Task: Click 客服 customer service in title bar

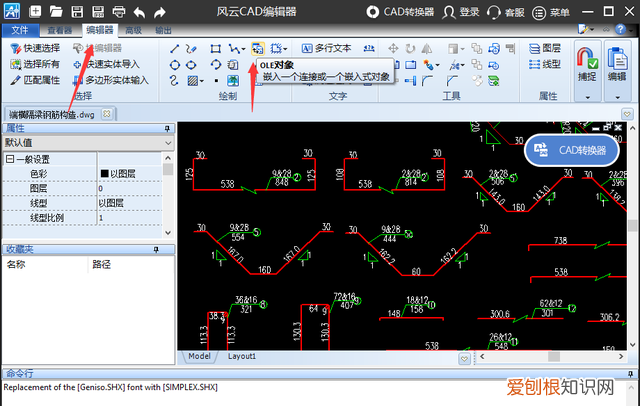Action: [x=506, y=12]
